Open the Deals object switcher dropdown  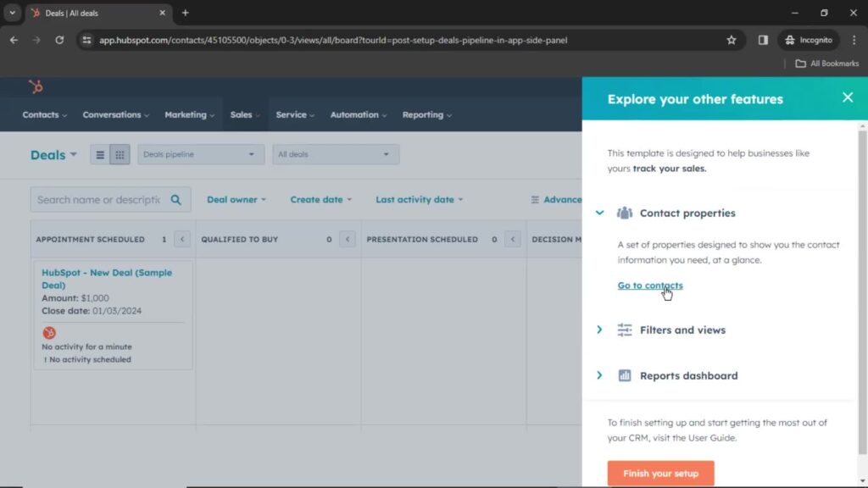[x=53, y=155]
